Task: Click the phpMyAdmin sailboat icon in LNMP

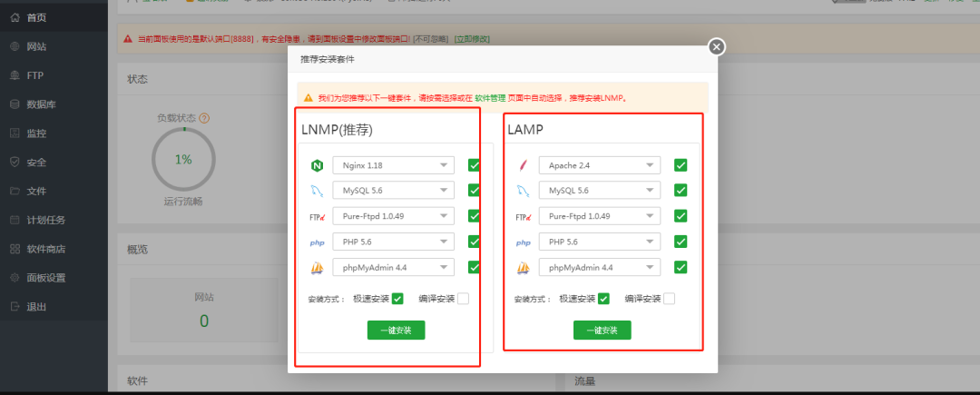Action: [317, 268]
